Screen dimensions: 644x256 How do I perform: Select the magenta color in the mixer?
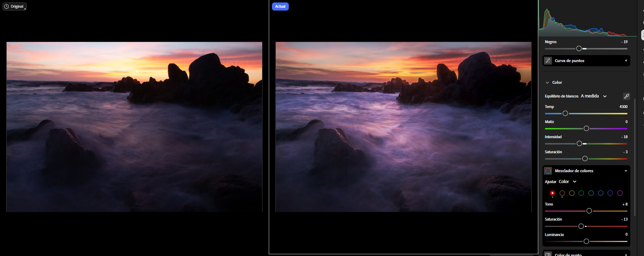(620, 193)
